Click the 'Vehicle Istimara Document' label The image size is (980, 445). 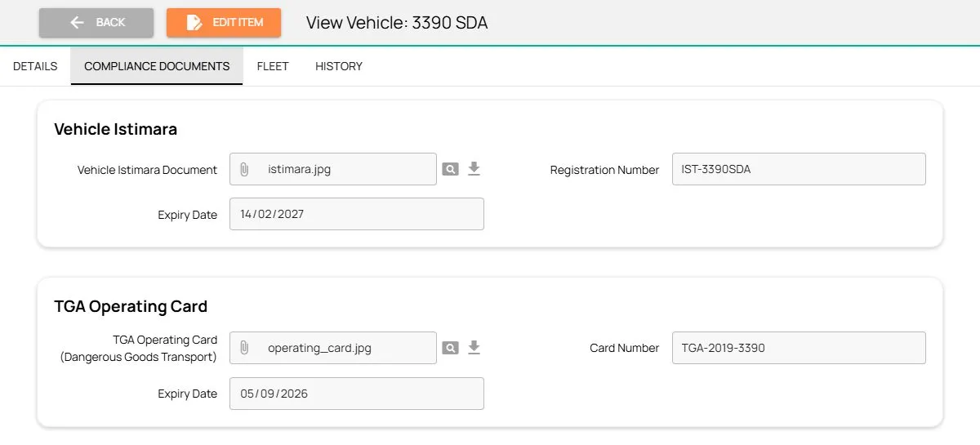(x=147, y=170)
